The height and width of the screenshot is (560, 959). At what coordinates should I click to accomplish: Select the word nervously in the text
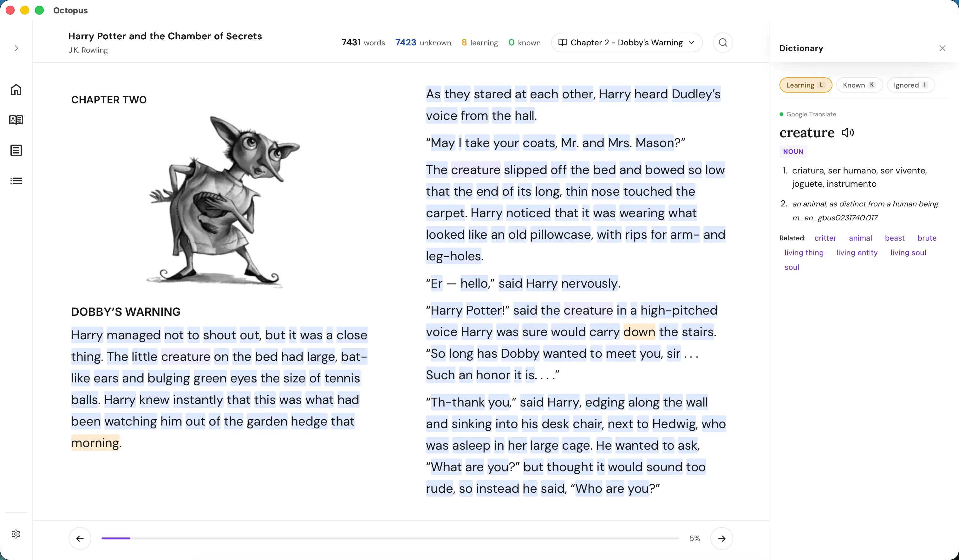(x=589, y=283)
